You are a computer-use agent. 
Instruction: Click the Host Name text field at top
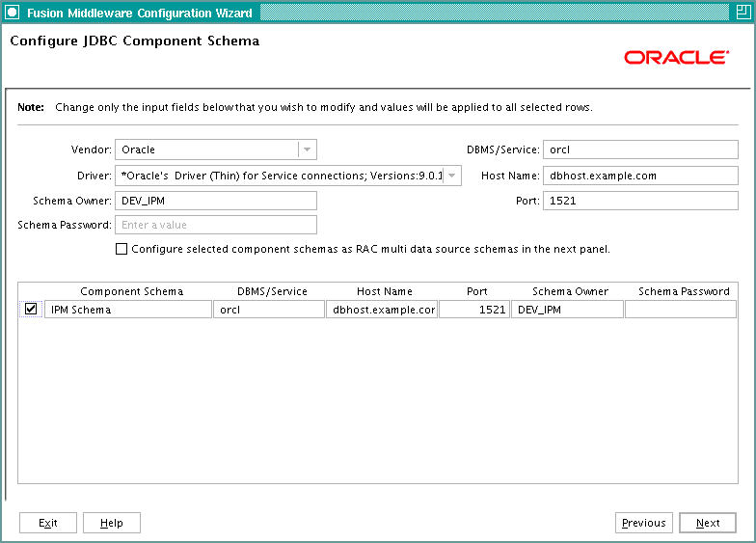(640, 176)
